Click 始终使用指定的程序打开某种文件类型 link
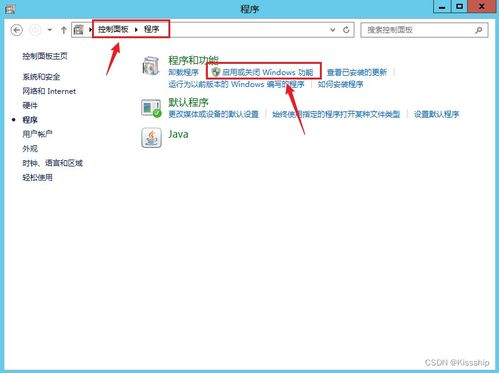Image resolution: width=499 pixels, height=373 pixels. pos(336,114)
